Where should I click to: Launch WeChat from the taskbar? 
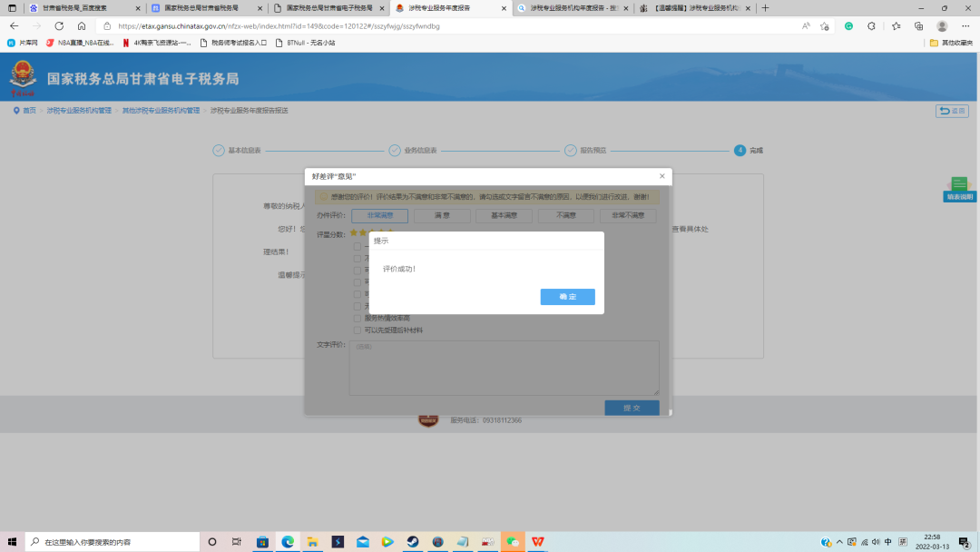pos(513,542)
